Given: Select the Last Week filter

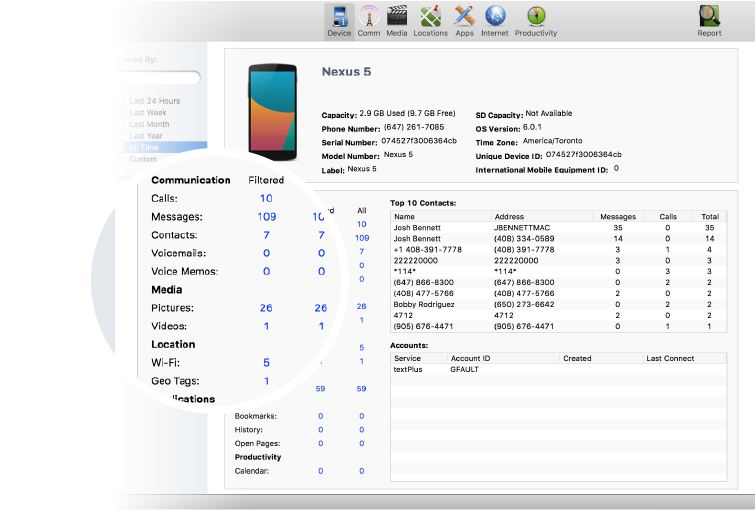Looking at the screenshot, I should coord(147,113).
